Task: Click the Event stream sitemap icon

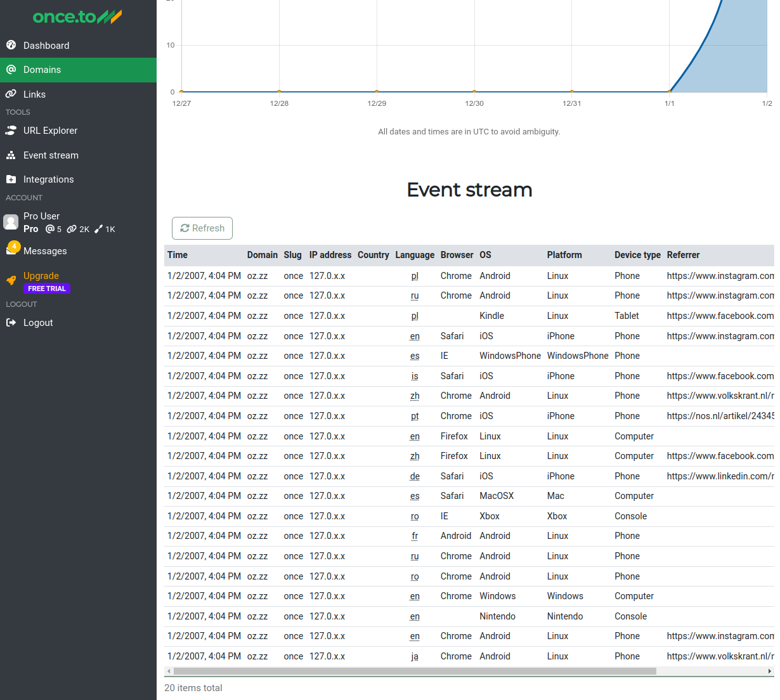Action: pyautogui.click(x=11, y=155)
